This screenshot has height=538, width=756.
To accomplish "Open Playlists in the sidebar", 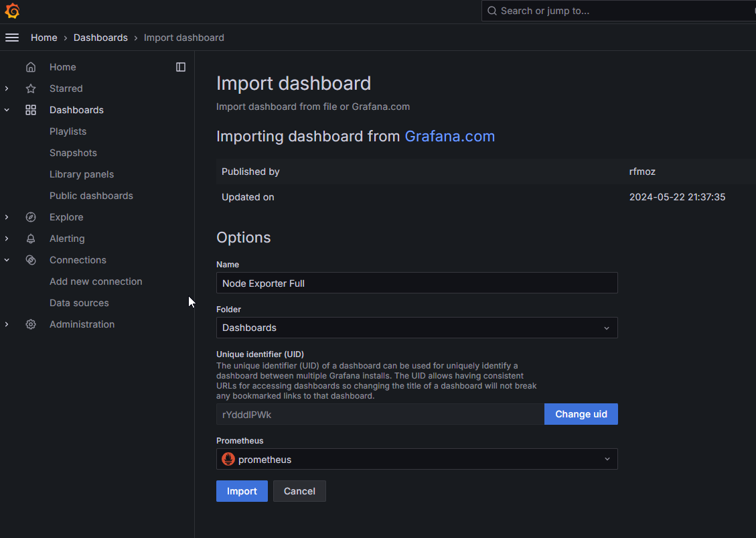I will 68,131.
